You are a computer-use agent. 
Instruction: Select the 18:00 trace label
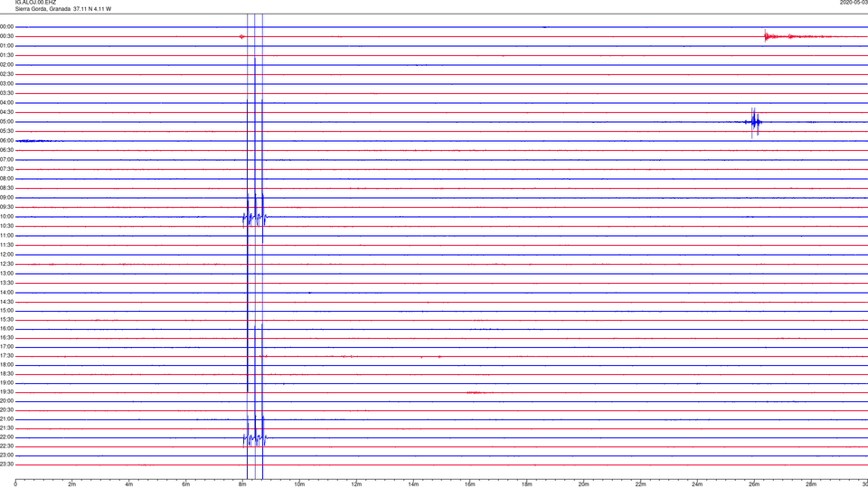[x=6, y=364]
